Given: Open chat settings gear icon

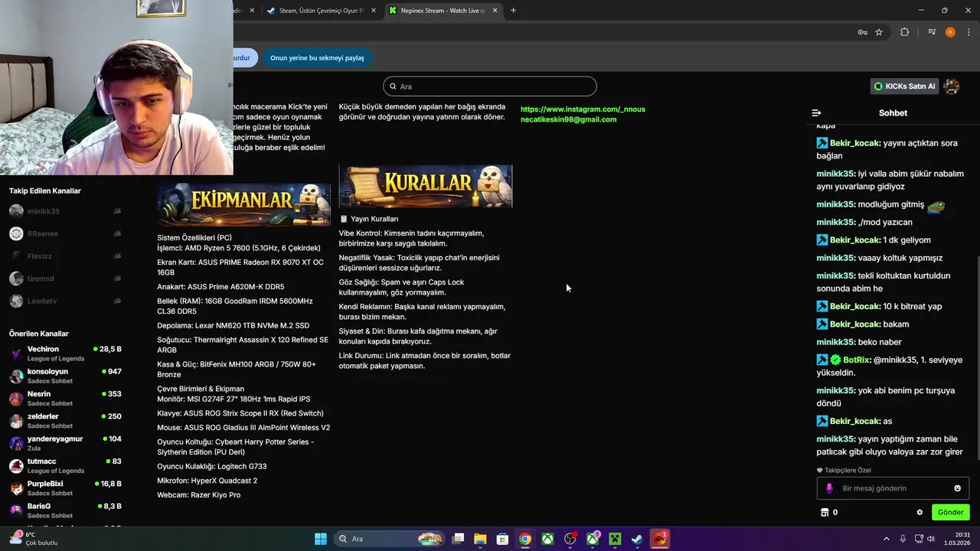Looking at the screenshot, I should [920, 512].
